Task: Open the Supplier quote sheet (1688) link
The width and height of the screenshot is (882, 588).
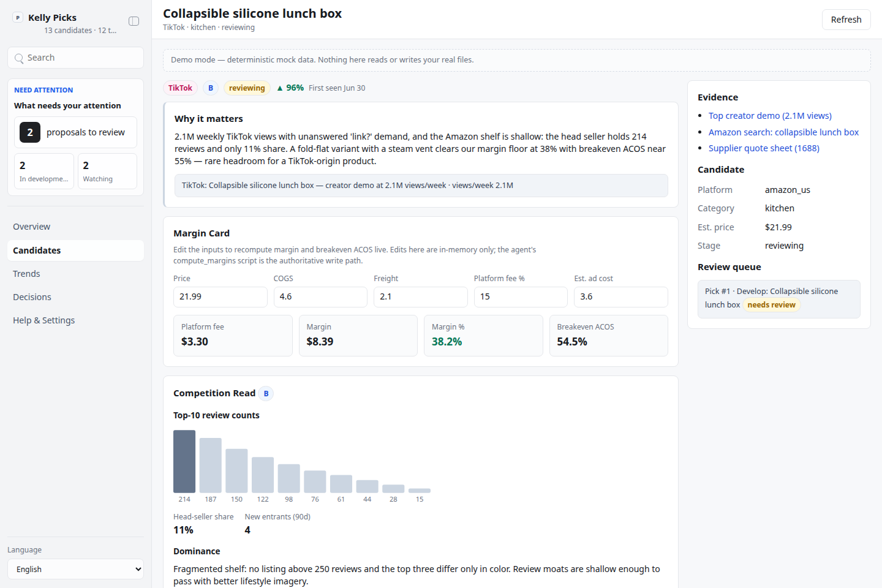Action: tap(764, 148)
